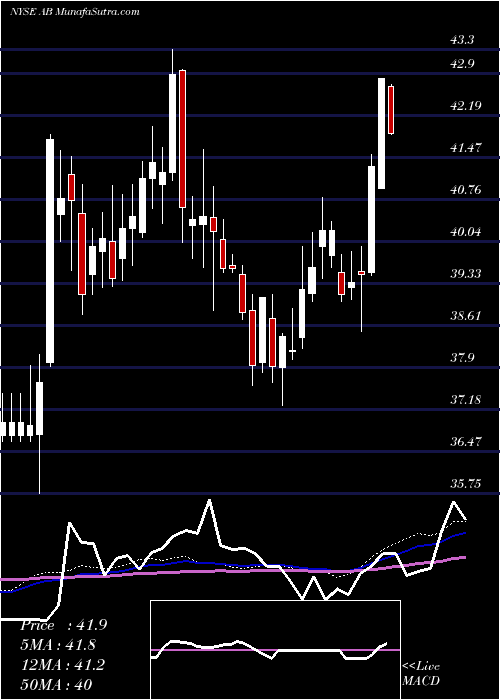Screen dimensions: 500x700
Task: Click the 42.19 price axis label
Action: (466, 106)
